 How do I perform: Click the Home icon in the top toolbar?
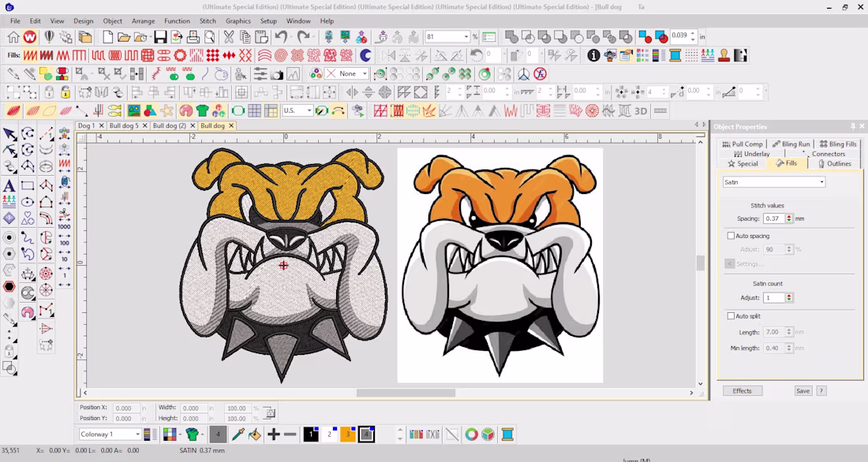pos(13,37)
